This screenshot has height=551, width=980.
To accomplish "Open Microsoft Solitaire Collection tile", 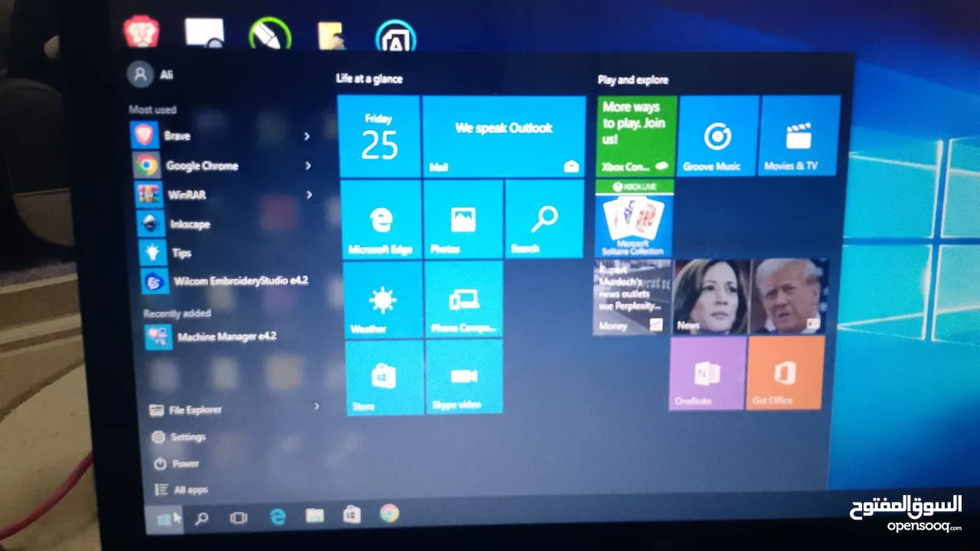I will [634, 218].
